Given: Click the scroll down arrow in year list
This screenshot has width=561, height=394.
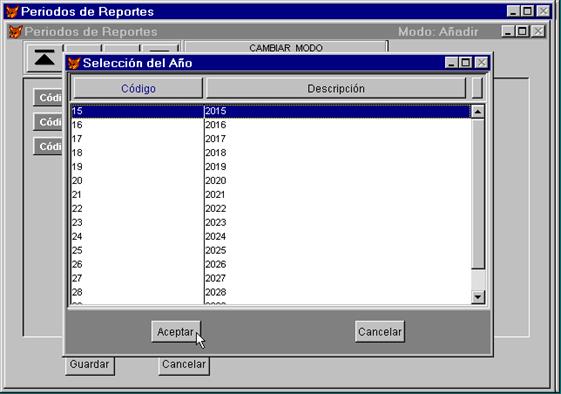Looking at the screenshot, I should click(x=478, y=297).
